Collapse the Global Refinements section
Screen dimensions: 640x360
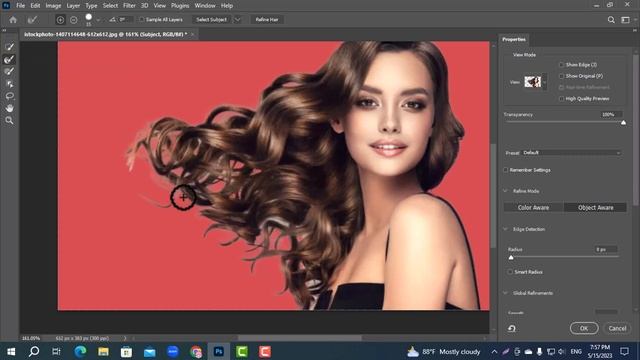(505, 293)
